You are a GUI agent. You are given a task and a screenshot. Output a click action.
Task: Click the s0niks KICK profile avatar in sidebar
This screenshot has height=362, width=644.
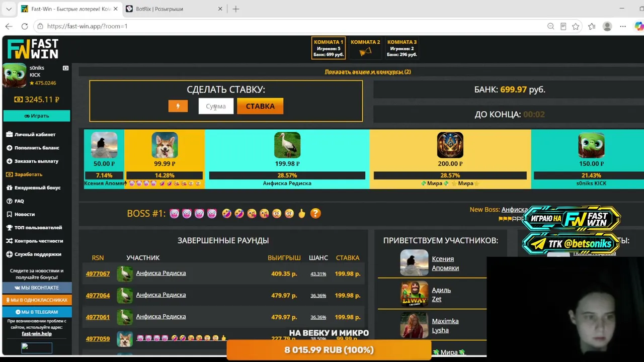[x=15, y=75]
